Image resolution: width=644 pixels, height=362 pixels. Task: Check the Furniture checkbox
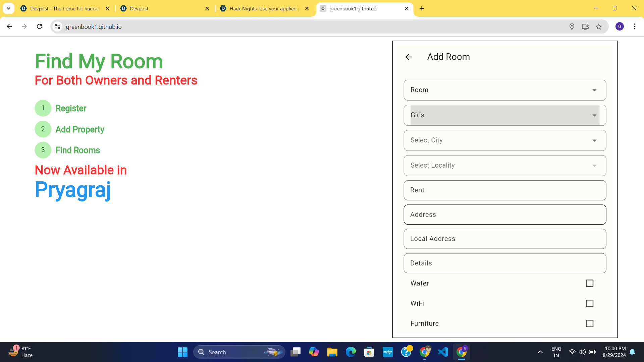pyautogui.click(x=589, y=323)
